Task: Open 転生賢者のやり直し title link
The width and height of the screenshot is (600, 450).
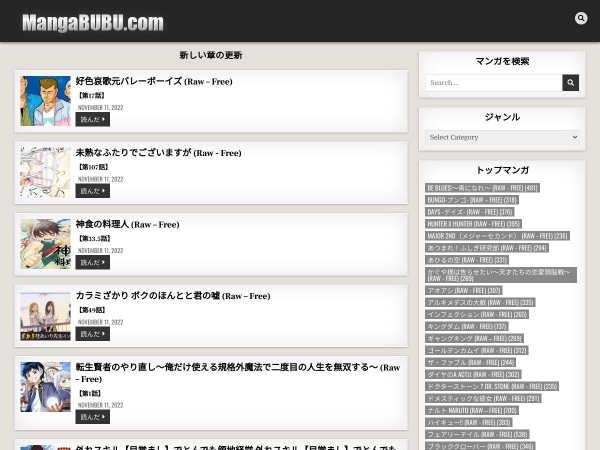Action: click(x=238, y=373)
